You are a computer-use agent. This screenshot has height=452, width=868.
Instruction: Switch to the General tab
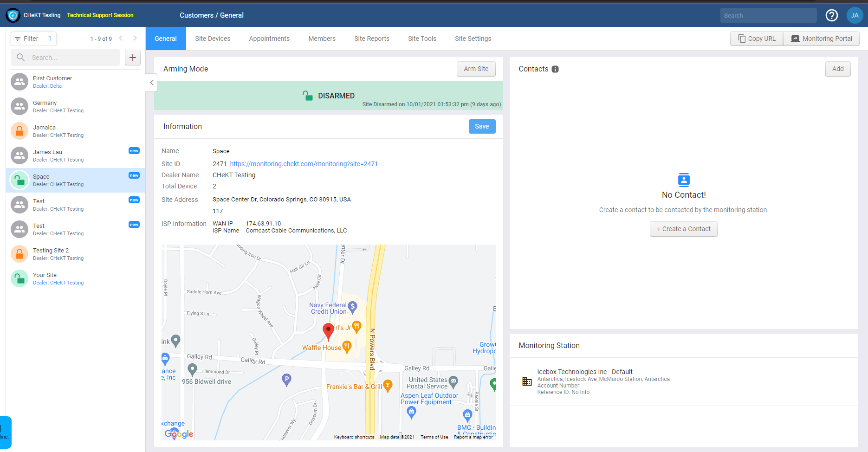[x=166, y=39]
